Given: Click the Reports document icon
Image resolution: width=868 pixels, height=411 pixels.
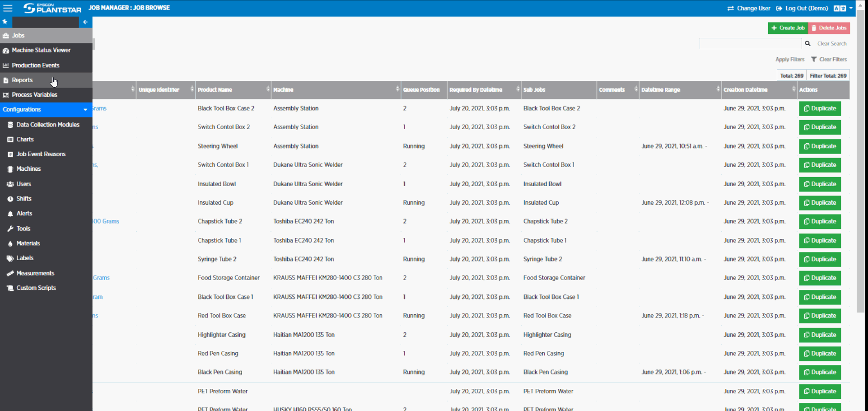Looking at the screenshot, I should tap(6, 80).
